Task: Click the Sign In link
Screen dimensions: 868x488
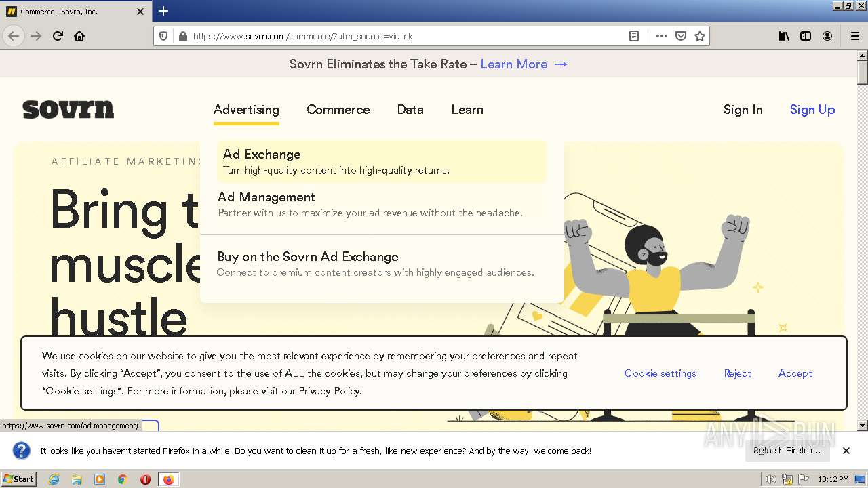Action: coord(743,110)
